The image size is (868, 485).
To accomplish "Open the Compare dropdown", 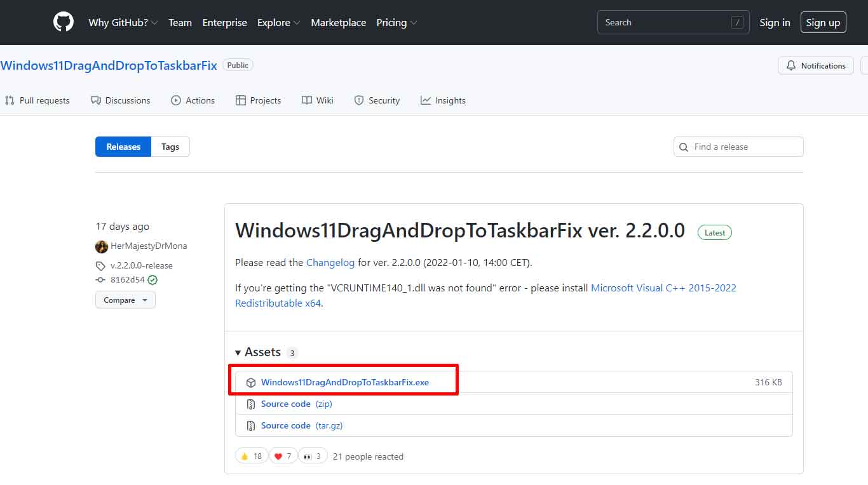I will (125, 300).
